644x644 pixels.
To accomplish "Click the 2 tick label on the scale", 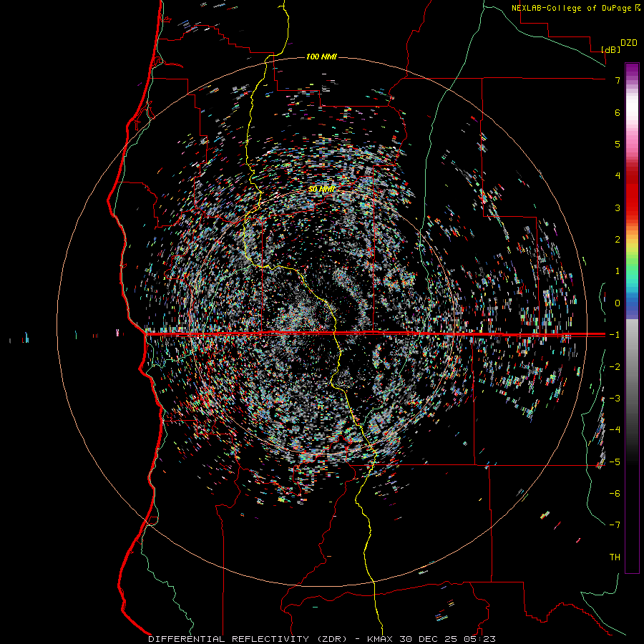I will coord(618,239).
